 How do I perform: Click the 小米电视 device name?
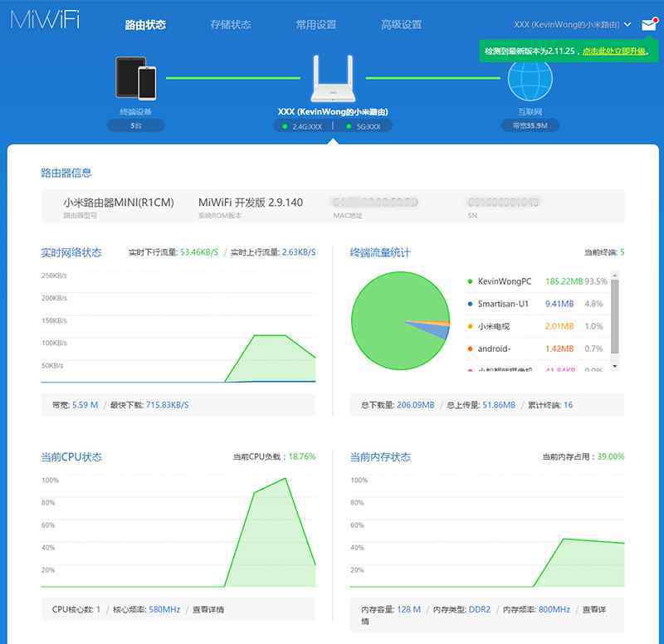pos(494,326)
